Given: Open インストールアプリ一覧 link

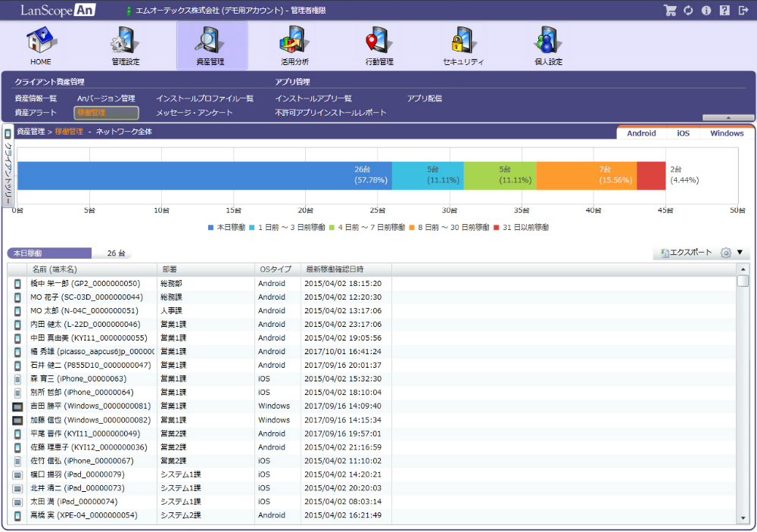Looking at the screenshot, I should (313, 98).
